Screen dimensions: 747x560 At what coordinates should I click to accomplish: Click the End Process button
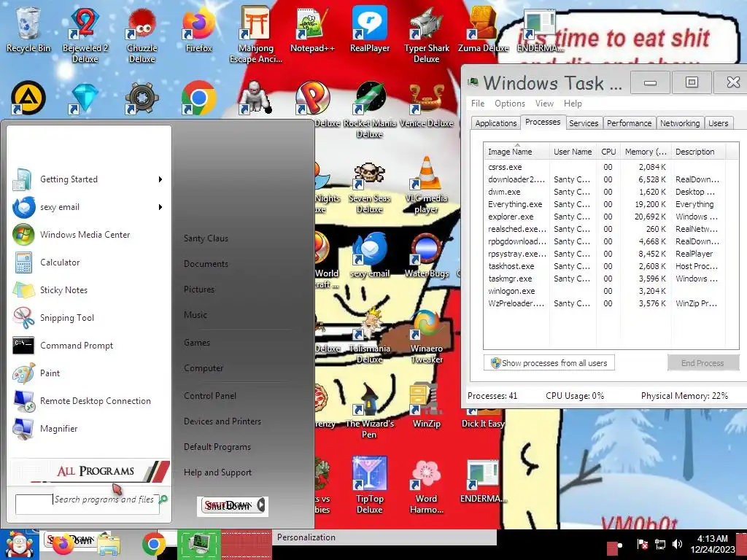[x=703, y=363]
